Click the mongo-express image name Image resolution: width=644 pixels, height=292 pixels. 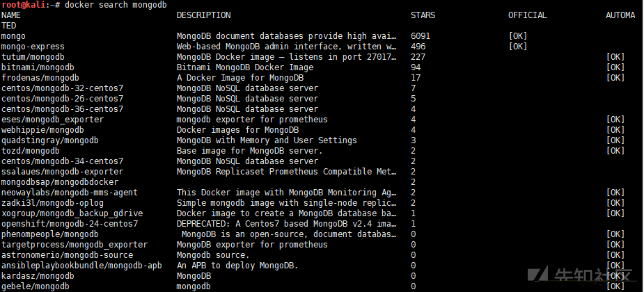33,47
